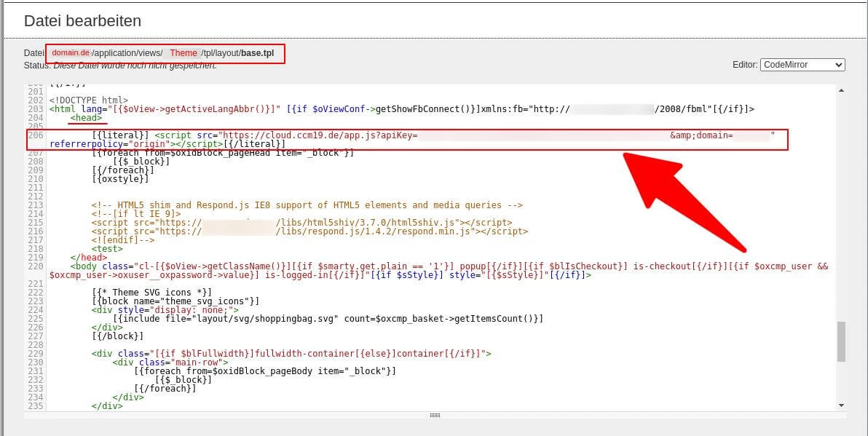This screenshot has width=868, height=436.
Task: Click the [{oxstyle}] code line
Action: pos(120,179)
